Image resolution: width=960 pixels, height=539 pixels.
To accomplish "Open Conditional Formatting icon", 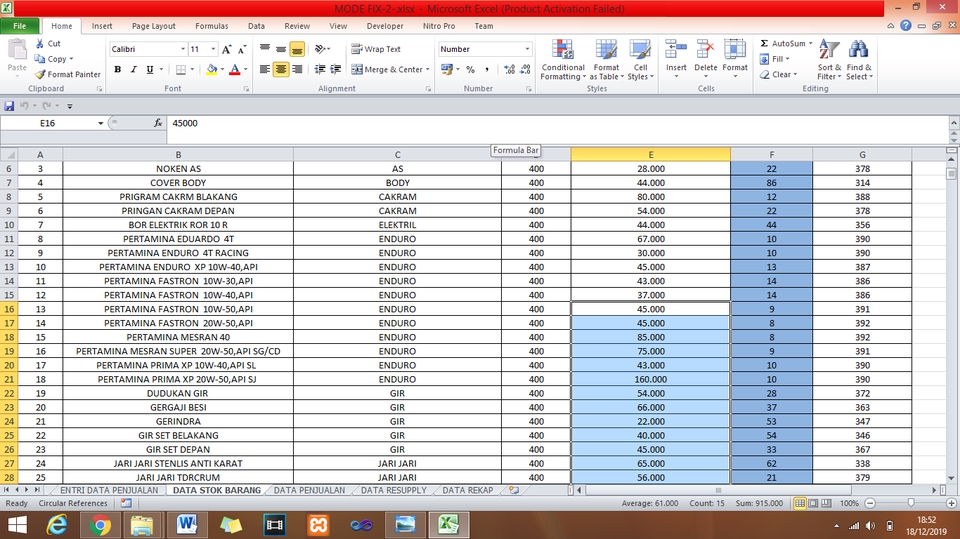I will tap(563, 50).
